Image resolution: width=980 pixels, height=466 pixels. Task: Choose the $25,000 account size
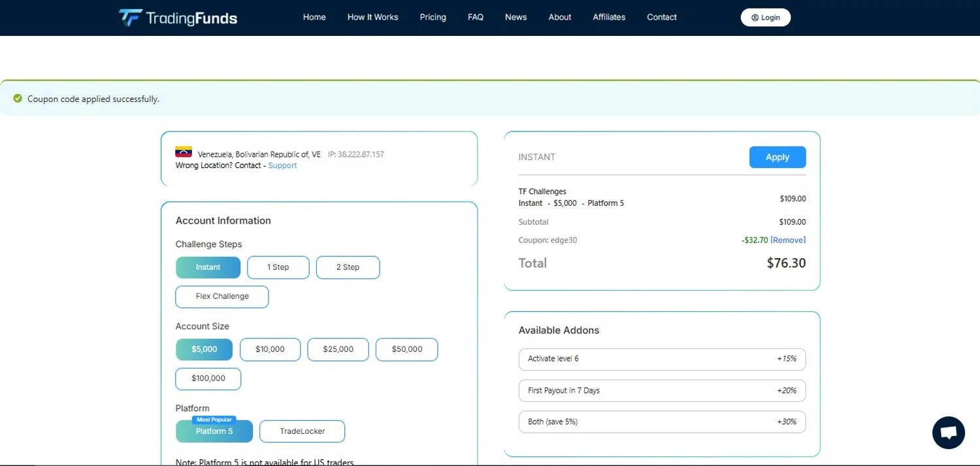pyautogui.click(x=338, y=349)
